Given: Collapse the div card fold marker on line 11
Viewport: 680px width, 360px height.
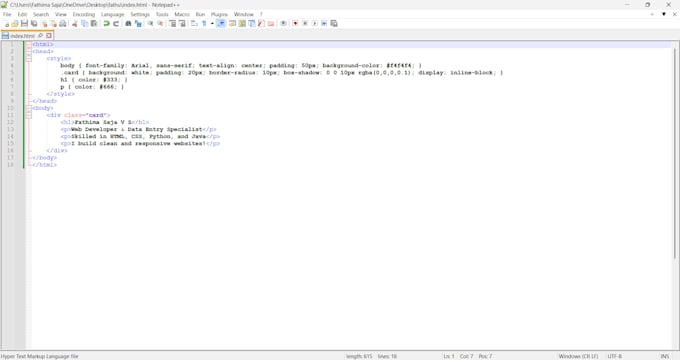Looking at the screenshot, I should (29, 115).
